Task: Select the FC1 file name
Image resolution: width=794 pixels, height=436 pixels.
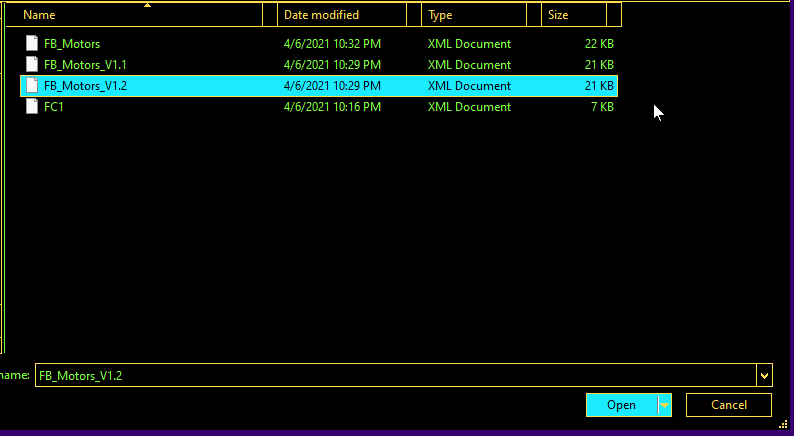Action: 54,107
